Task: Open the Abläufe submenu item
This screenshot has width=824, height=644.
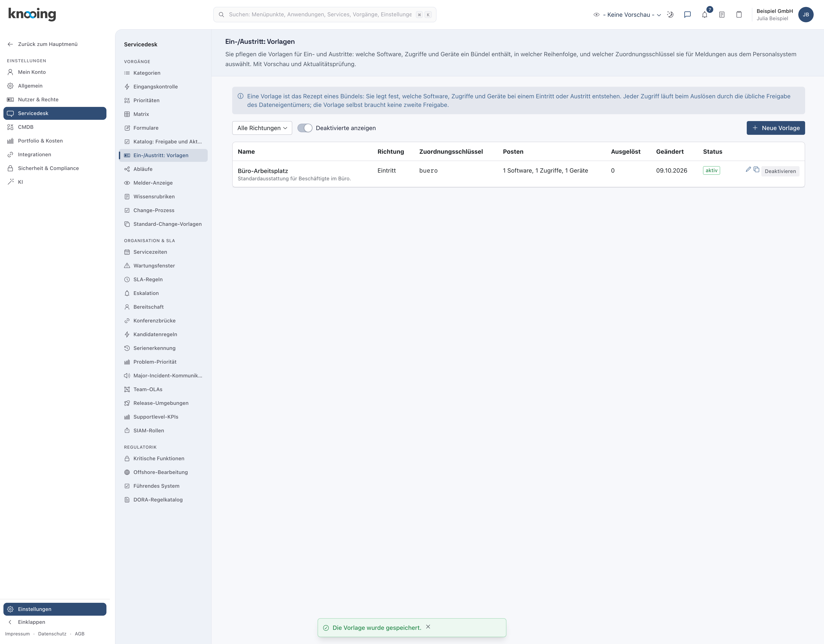Action: [163, 169]
